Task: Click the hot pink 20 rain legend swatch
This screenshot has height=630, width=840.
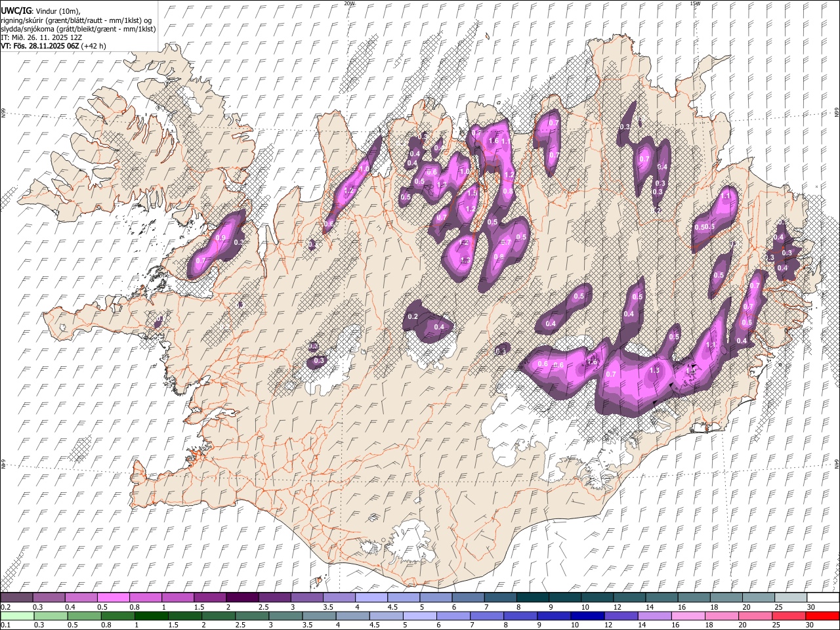Action: point(755,616)
